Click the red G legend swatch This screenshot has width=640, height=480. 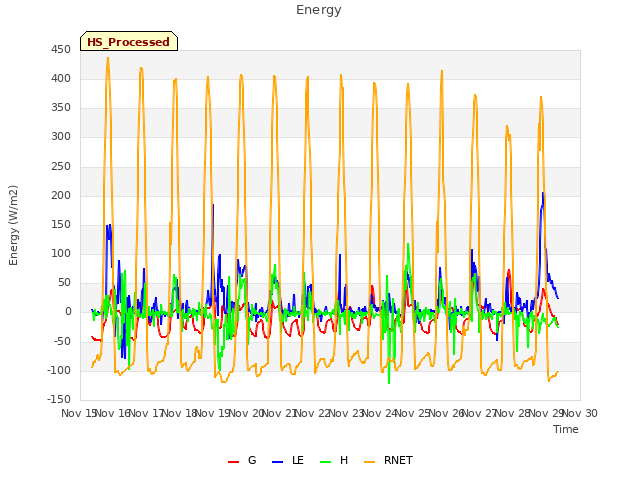(x=233, y=461)
